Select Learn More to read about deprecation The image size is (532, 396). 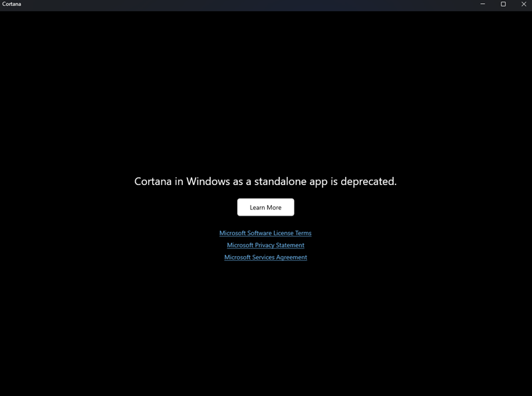pyautogui.click(x=266, y=207)
